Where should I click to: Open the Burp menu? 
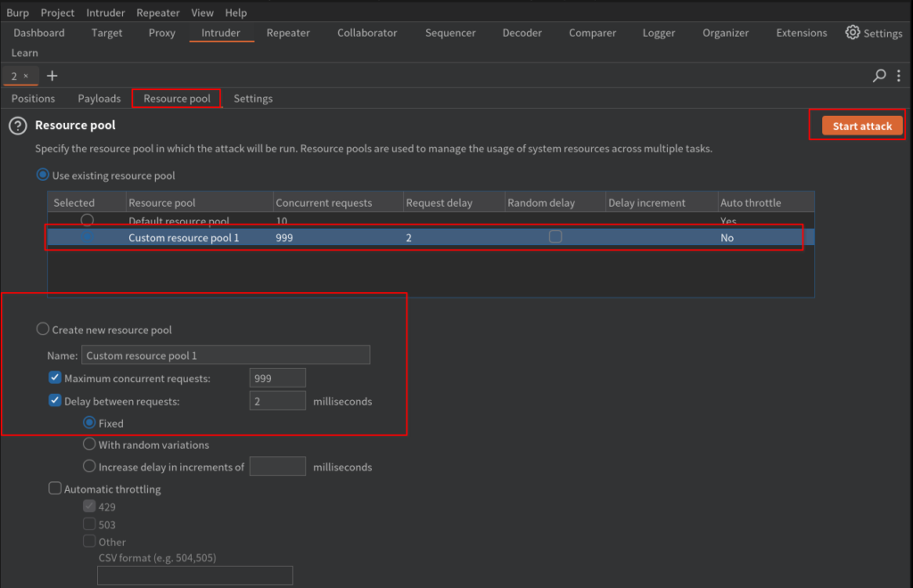pos(18,12)
